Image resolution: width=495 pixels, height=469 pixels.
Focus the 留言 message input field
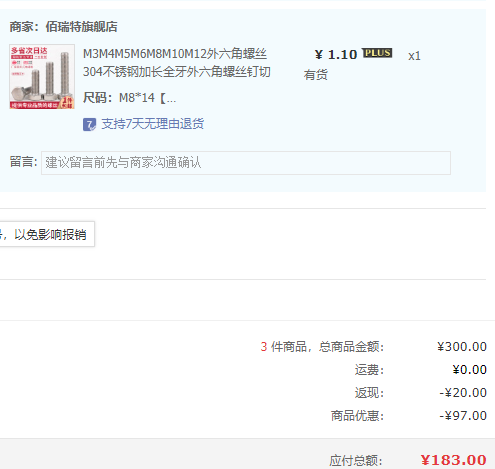point(246,163)
